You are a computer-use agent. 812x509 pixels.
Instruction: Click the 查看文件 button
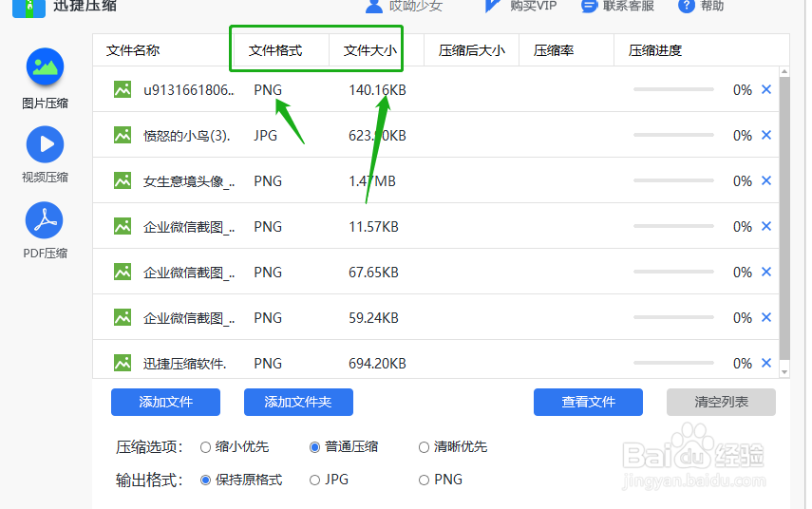click(588, 402)
